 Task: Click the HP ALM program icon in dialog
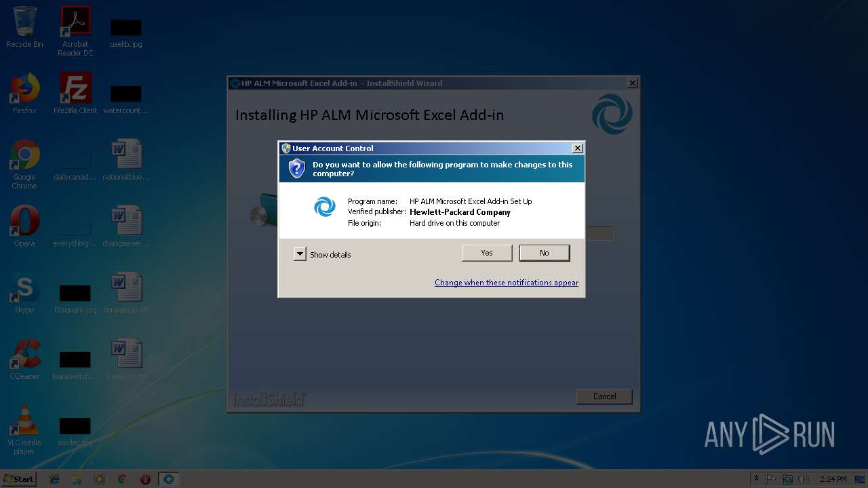pyautogui.click(x=325, y=207)
